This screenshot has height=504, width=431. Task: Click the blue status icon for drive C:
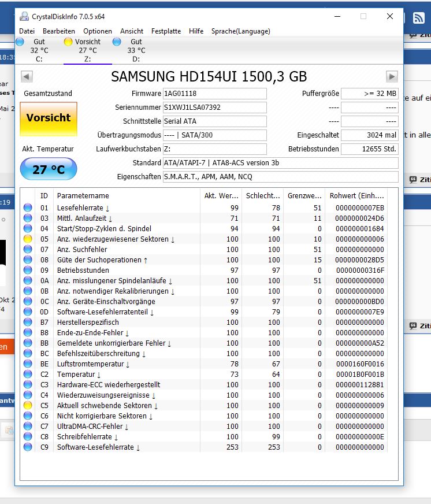[20, 42]
